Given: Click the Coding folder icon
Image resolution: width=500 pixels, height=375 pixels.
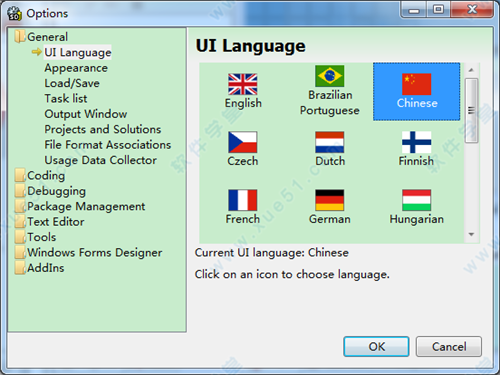Looking at the screenshot, I should [20, 176].
